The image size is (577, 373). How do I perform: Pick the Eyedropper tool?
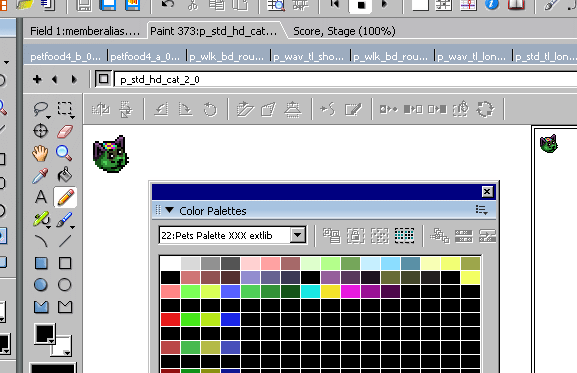pyautogui.click(x=40, y=175)
